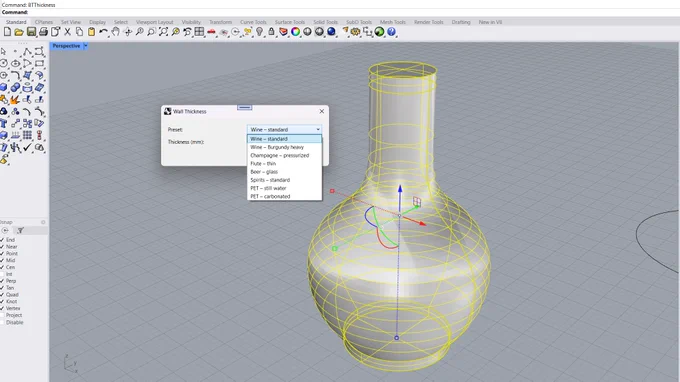This screenshot has width=680, height=382.
Task: Choose 'Champagne – pressurized' preset
Action: point(284,155)
